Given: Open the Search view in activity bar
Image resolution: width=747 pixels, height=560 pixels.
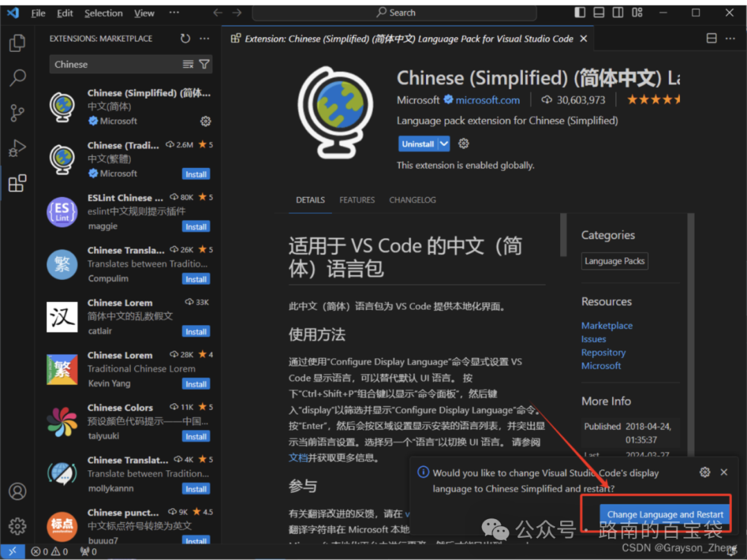Looking at the screenshot, I should click(x=17, y=77).
